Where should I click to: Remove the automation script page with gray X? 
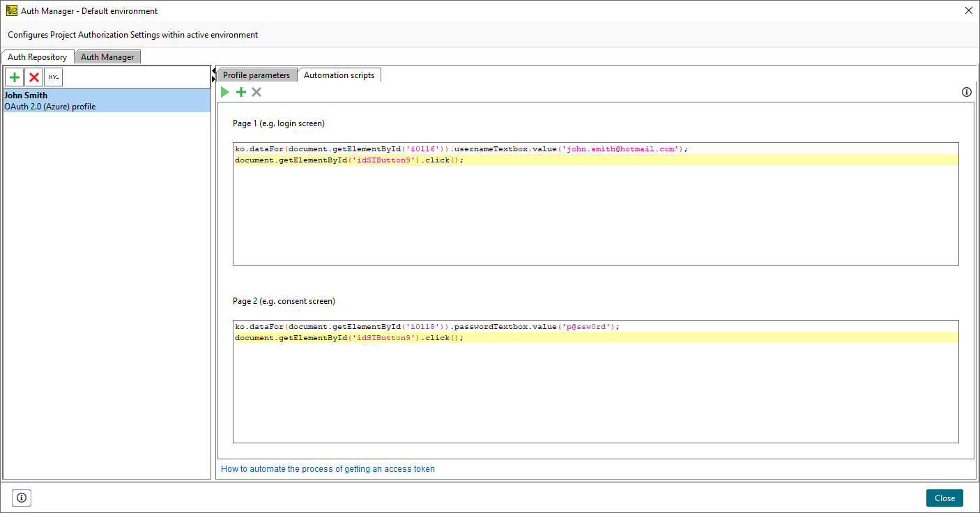coord(257,91)
